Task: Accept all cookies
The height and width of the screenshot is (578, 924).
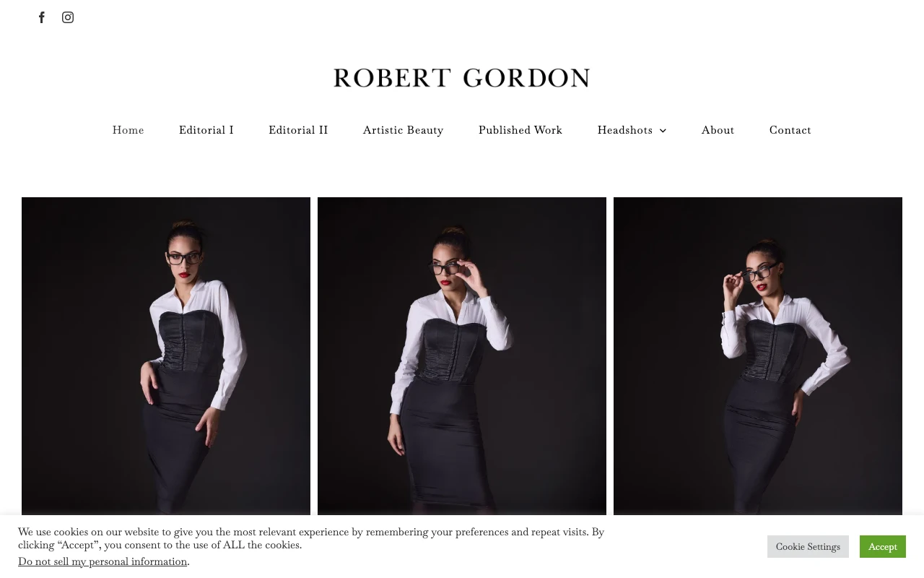Action: [x=883, y=546]
